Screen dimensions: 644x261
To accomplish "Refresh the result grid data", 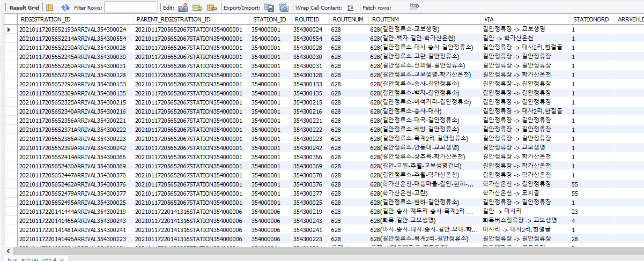I will (65, 8).
